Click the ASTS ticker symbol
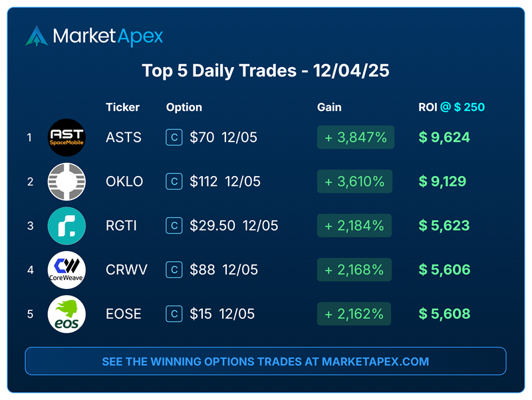The height and width of the screenshot is (400, 532). [124, 138]
